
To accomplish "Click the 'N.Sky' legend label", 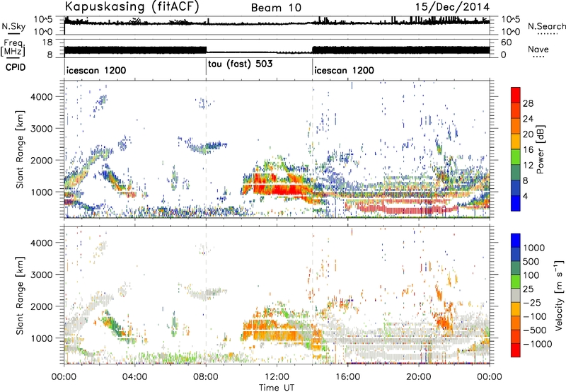I will (13, 26).
